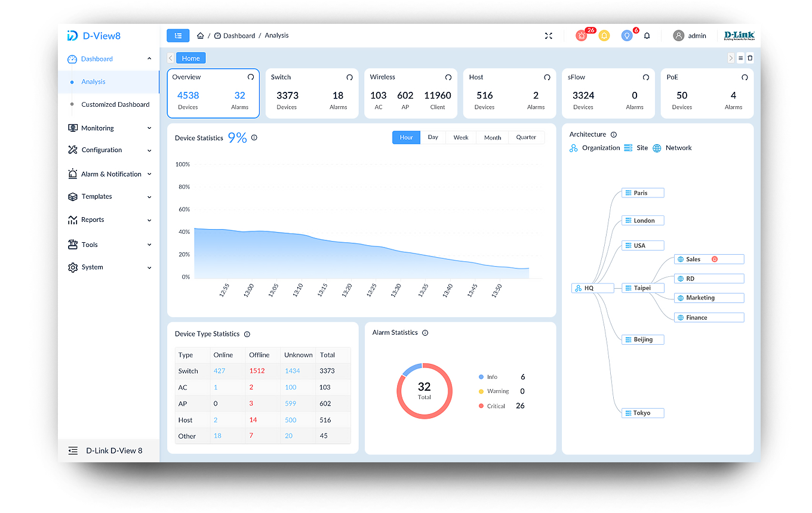Open the blue info icon with 6 badge

coord(626,36)
